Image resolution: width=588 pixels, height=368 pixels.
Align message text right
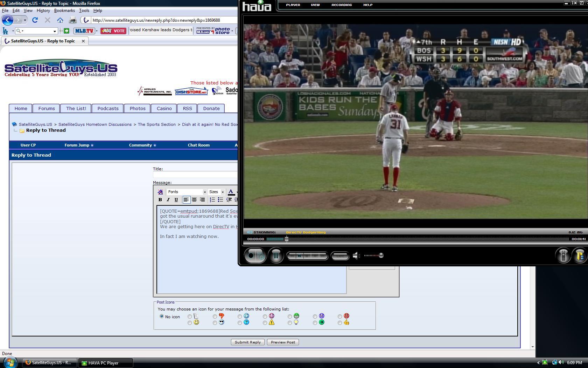[x=202, y=200]
